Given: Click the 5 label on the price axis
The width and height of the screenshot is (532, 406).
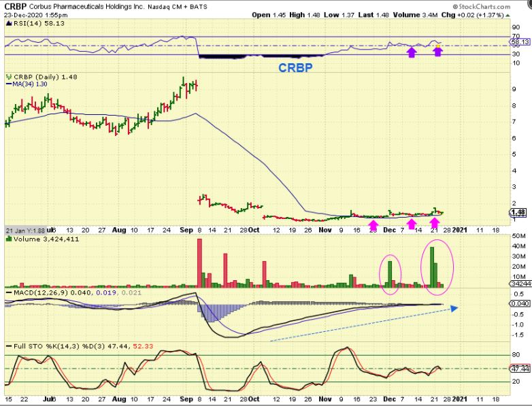Looking at the screenshot, I should click(x=514, y=154).
